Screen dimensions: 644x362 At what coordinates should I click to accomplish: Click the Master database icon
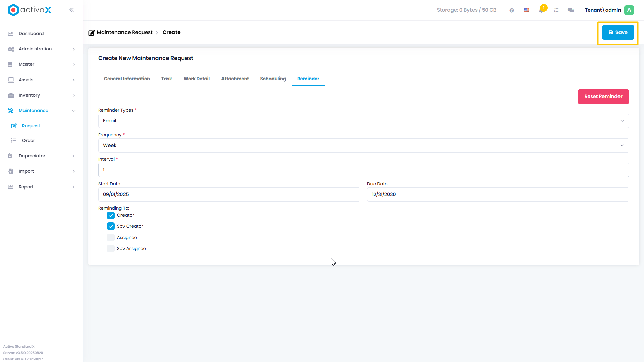click(x=10, y=64)
